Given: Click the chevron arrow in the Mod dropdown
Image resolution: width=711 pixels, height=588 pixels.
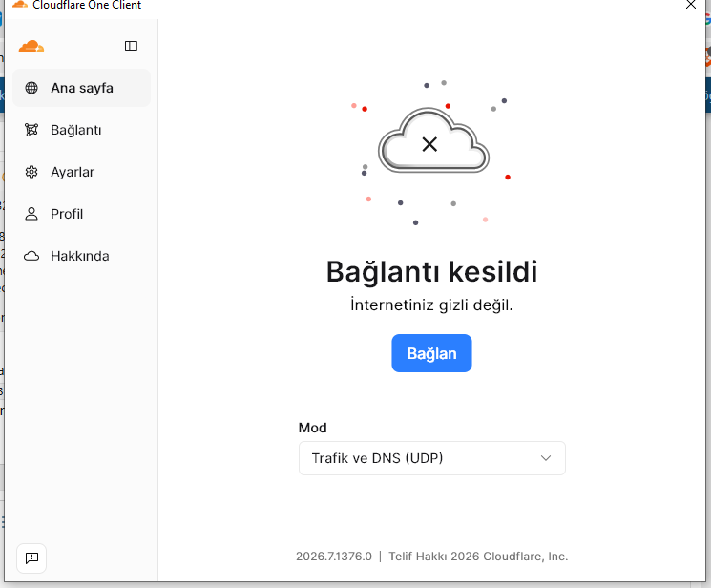Looking at the screenshot, I should pos(546,458).
